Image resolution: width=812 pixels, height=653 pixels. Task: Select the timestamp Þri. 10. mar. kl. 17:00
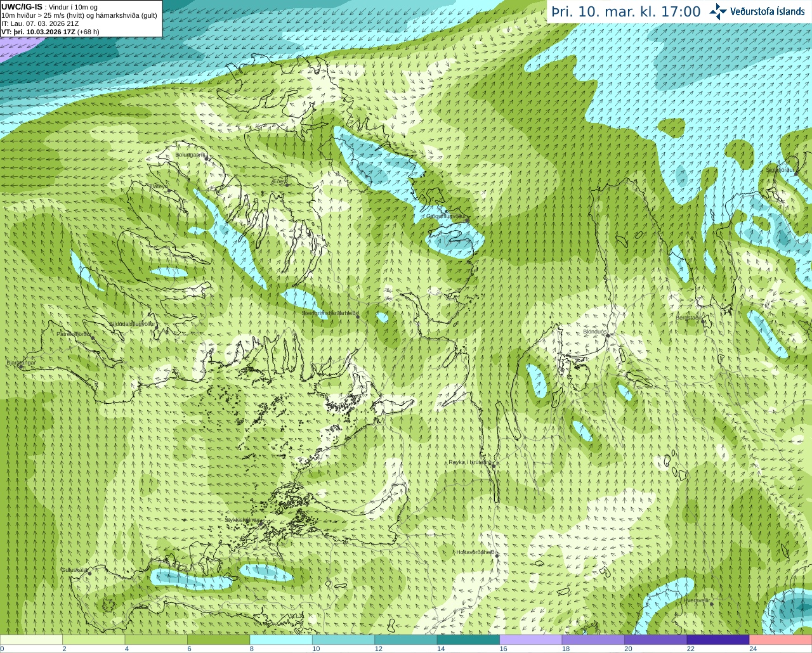(626, 12)
